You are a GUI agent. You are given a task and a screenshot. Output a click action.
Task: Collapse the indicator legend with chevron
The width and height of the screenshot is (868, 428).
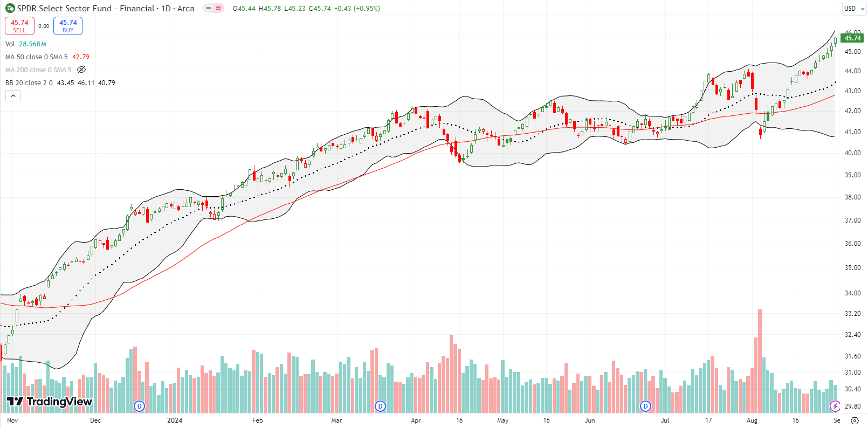pyautogui.click(x=13, y=95)
